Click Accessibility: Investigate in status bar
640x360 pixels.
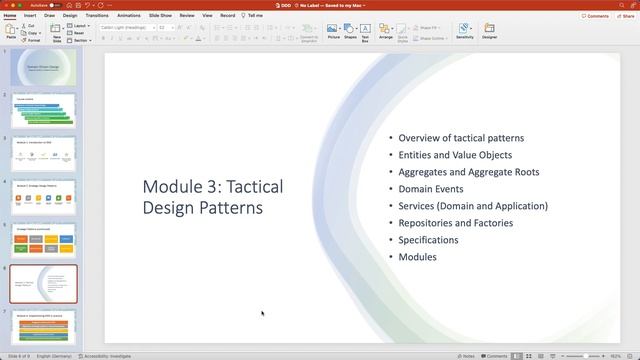[105, 356]
